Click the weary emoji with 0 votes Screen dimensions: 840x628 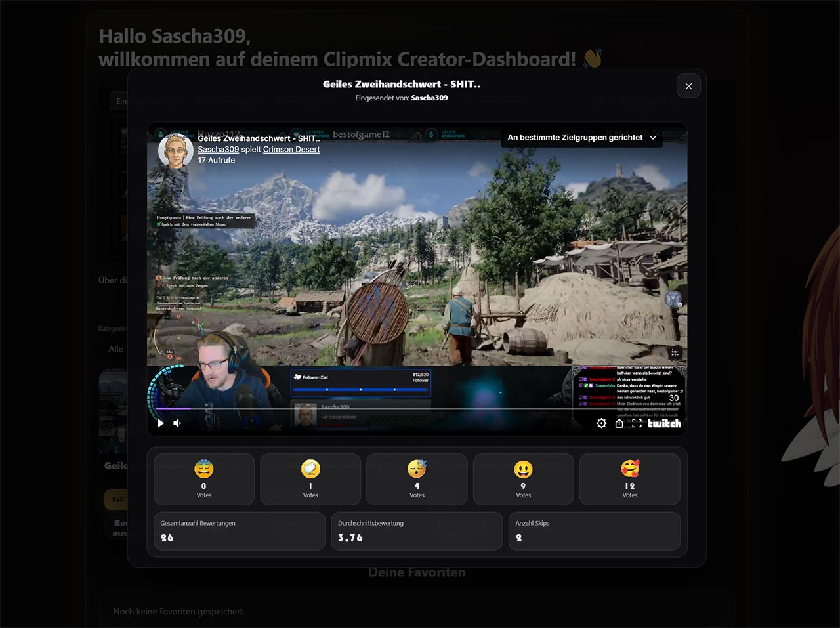204,469
